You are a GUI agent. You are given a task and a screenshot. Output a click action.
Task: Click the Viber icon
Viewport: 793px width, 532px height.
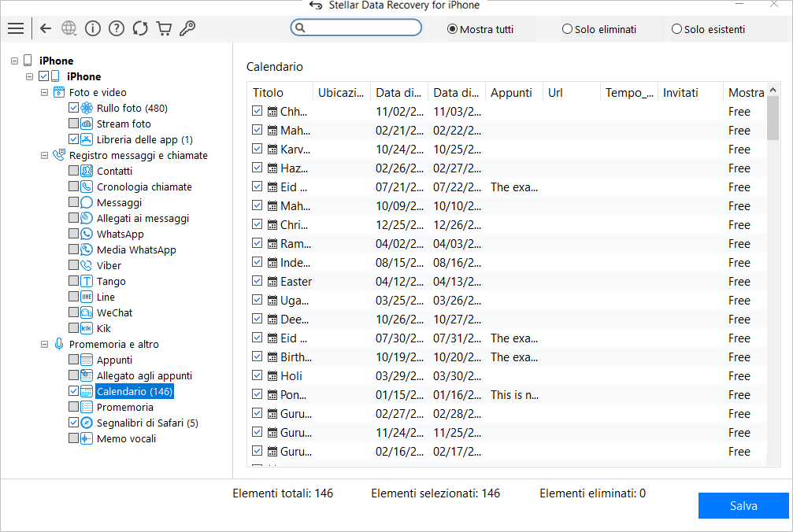point(87,265)
